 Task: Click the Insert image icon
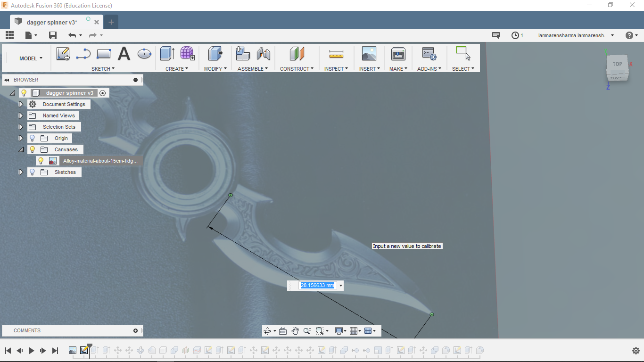click(x=369, y=54)
